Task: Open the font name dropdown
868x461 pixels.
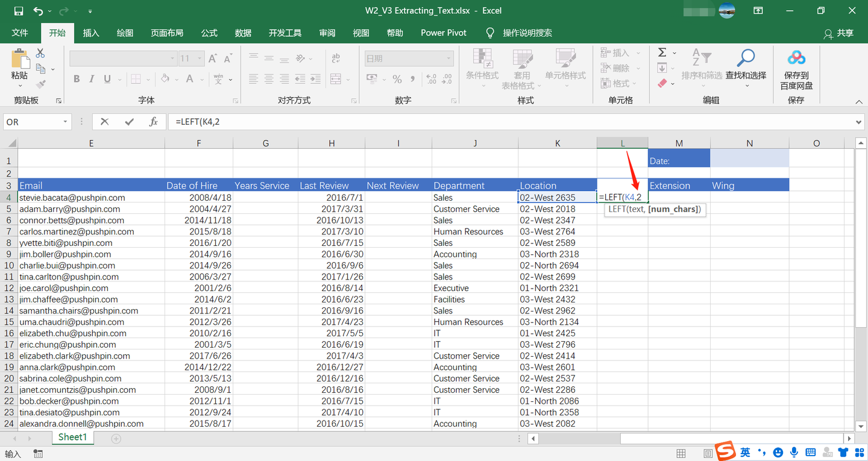Action: (172, 58)
